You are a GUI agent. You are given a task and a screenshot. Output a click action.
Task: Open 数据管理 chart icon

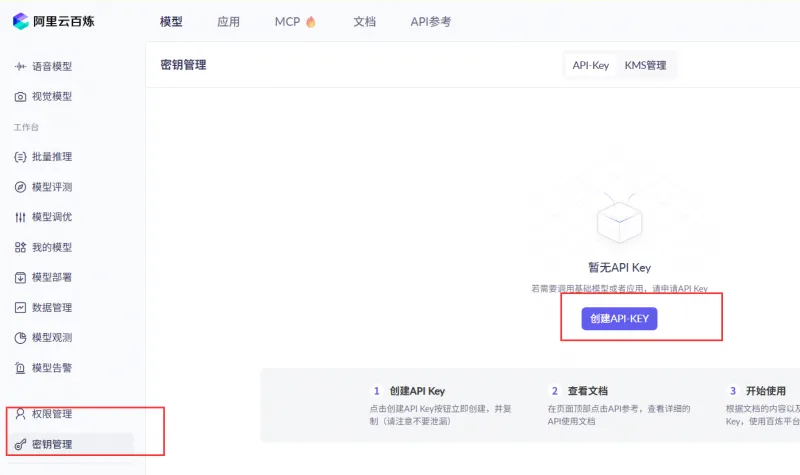21,307
